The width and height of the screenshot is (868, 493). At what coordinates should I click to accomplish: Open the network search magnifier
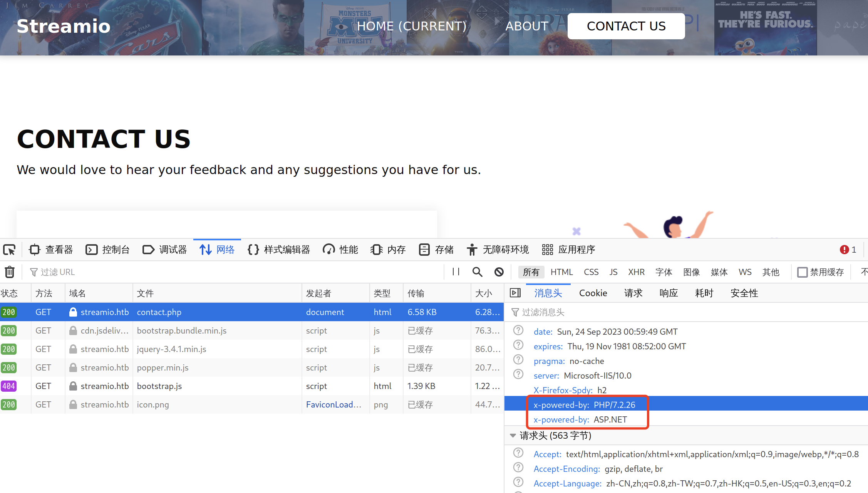(477, 272)
